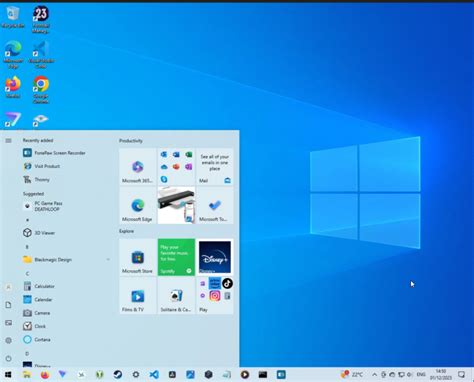This screenshot has width=474, height=382.
Task: Open the user account icon in Start sidebar
Action: point(8,287)
